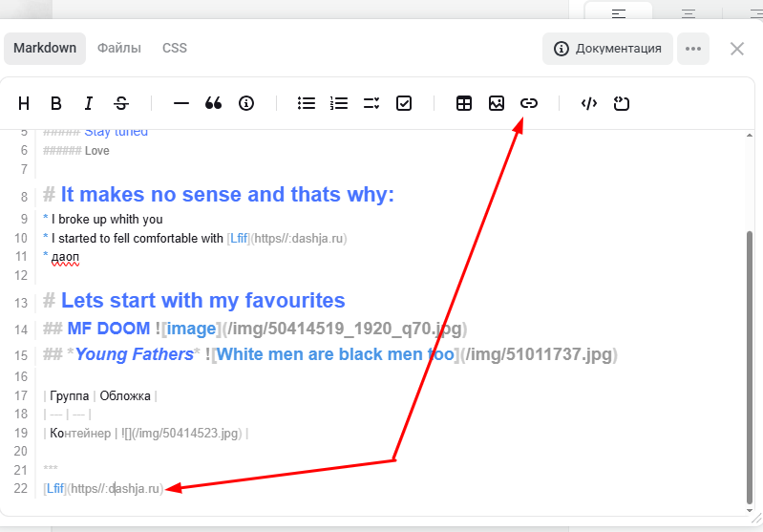Insert a horizontal rule
Screen dimensions: 763x532
pyautogui.click(x=181, y=103)
